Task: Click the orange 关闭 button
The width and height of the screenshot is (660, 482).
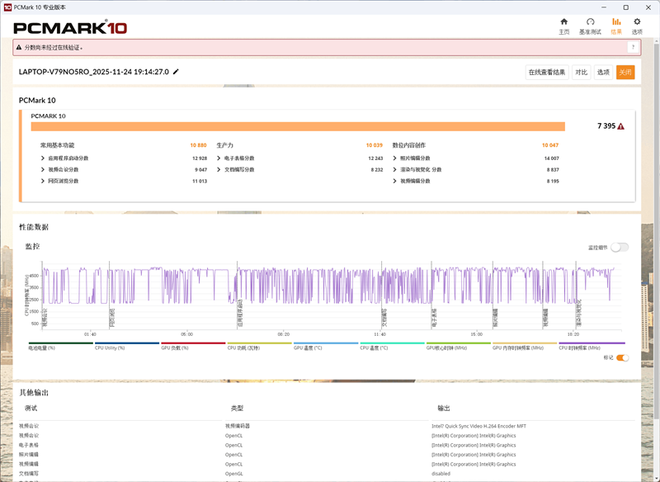Action: (x=625, y=72)
